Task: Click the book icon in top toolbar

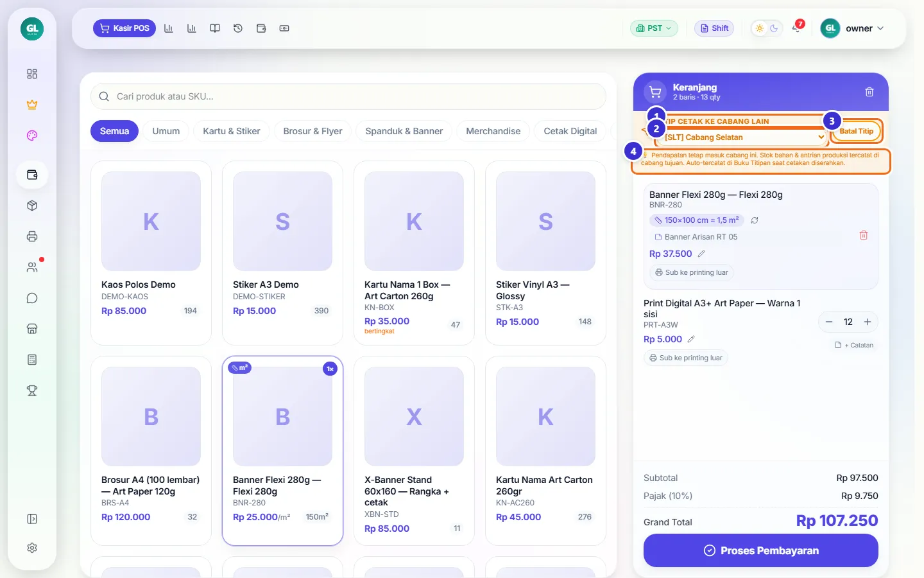Action: point(215,28)
